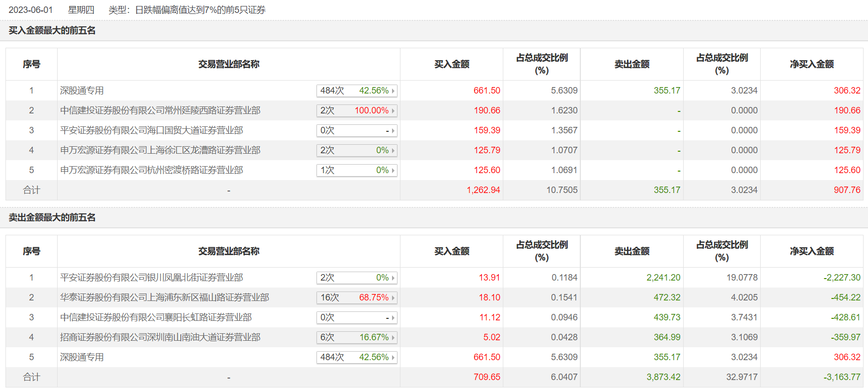Open 平安证券海口国贸大道证券营业部 link

pyautogui.click(x=152, y=130)
